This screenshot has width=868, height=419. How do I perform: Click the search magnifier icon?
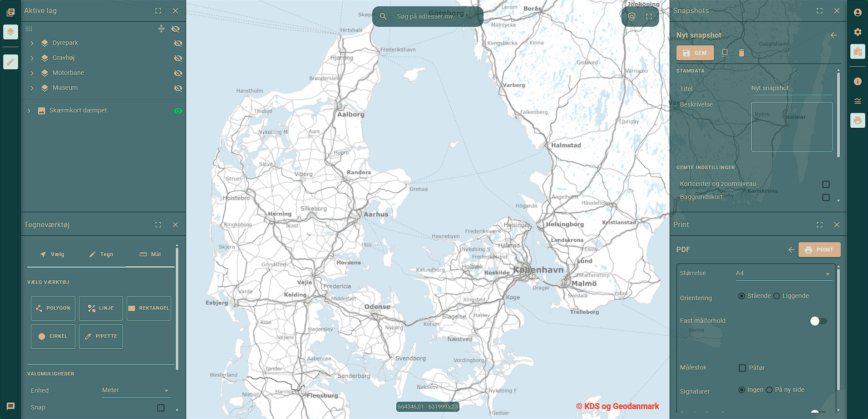[383, 16]
